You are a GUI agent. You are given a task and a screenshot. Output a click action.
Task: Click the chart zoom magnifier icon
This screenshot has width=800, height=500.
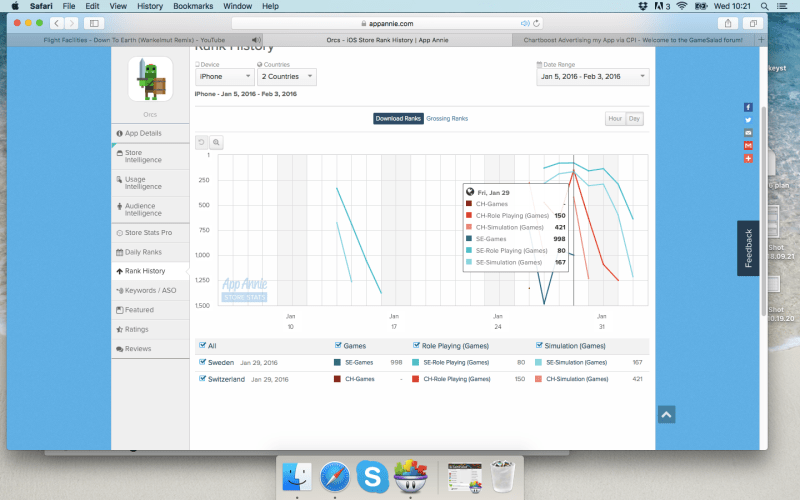click(x=216, y=142)
